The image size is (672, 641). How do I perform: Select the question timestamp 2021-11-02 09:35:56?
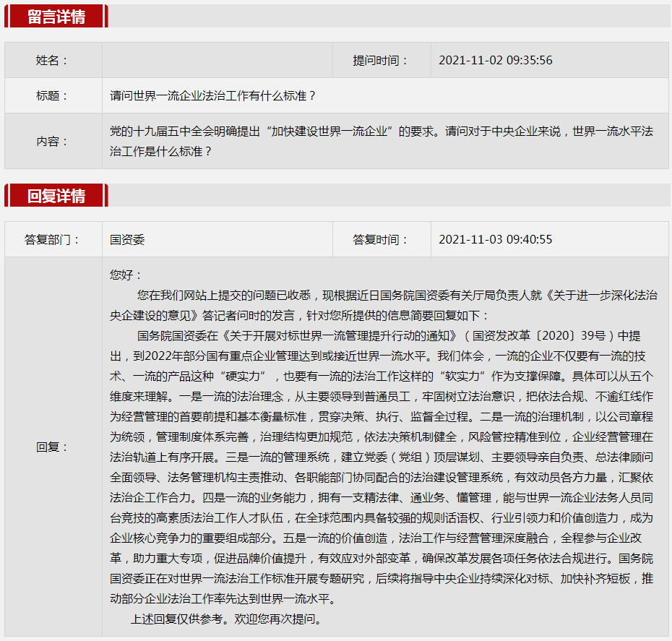pyautogui.click(x=495, y=60)
